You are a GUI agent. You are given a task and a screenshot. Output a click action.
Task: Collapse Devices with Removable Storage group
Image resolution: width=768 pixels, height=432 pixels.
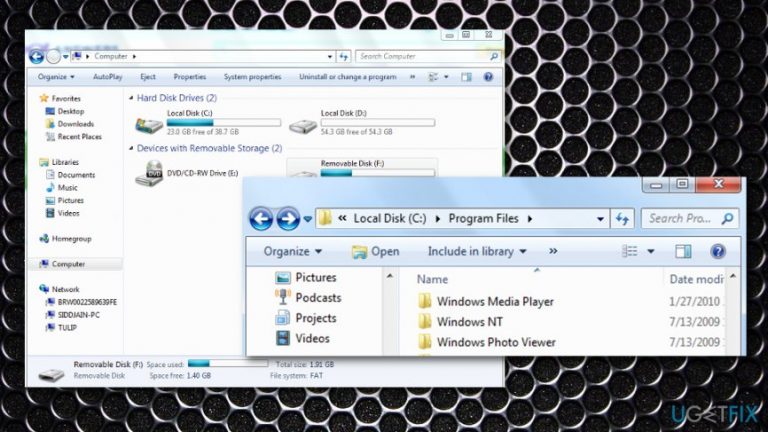pyautogui.click(x=131, y=148)
